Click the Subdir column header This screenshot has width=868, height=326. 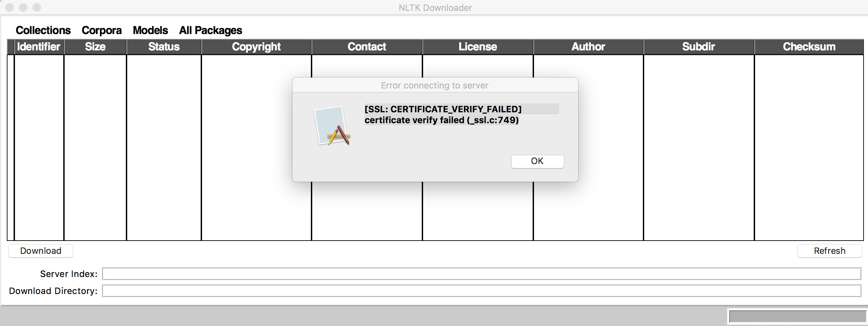tap(699, 47)
